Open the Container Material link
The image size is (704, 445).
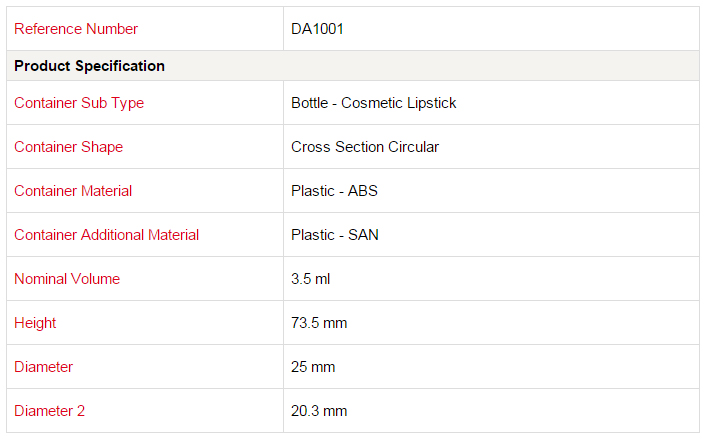pyautogui.click(x=73, y=191)
